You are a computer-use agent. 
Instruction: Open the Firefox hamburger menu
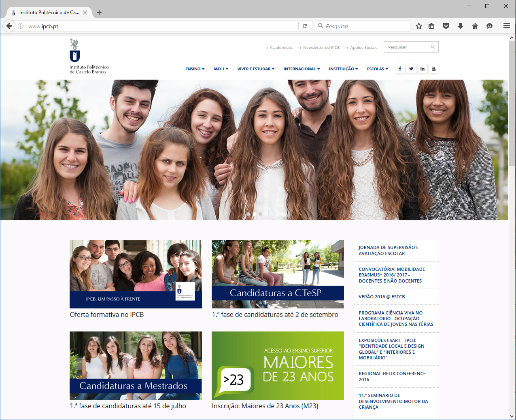point(506,26)
